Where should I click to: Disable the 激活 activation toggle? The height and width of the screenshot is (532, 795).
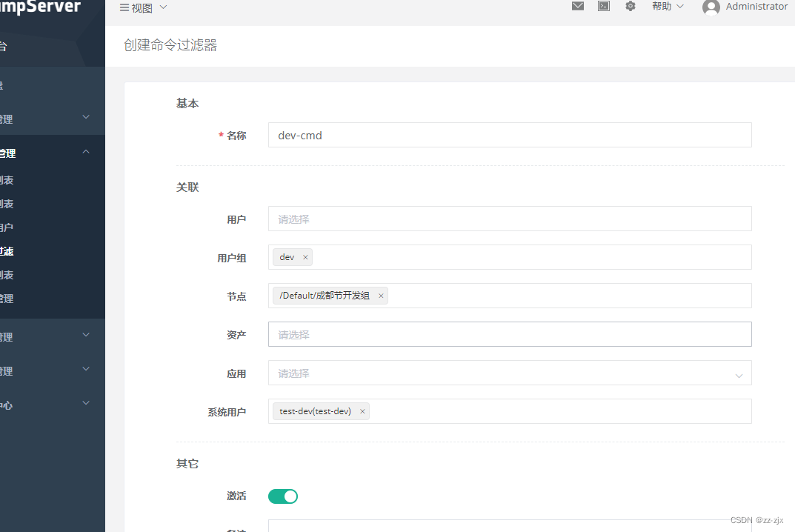tap(282, 496)
